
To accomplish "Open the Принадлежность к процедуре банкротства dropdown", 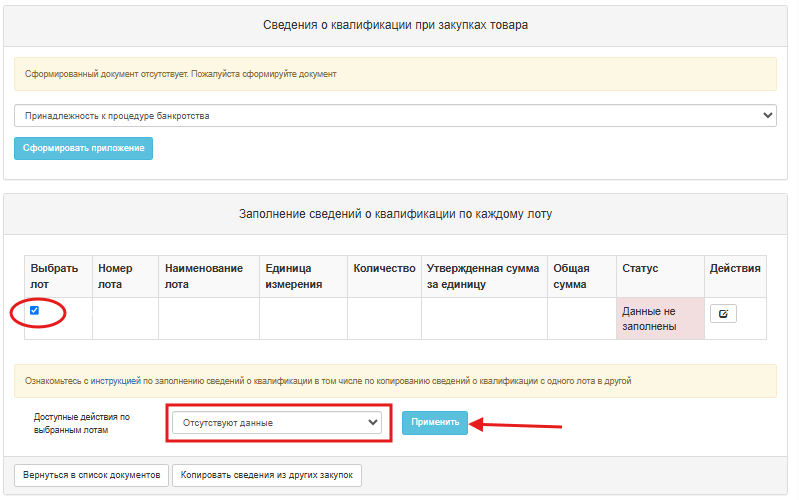I will point(395,116).
